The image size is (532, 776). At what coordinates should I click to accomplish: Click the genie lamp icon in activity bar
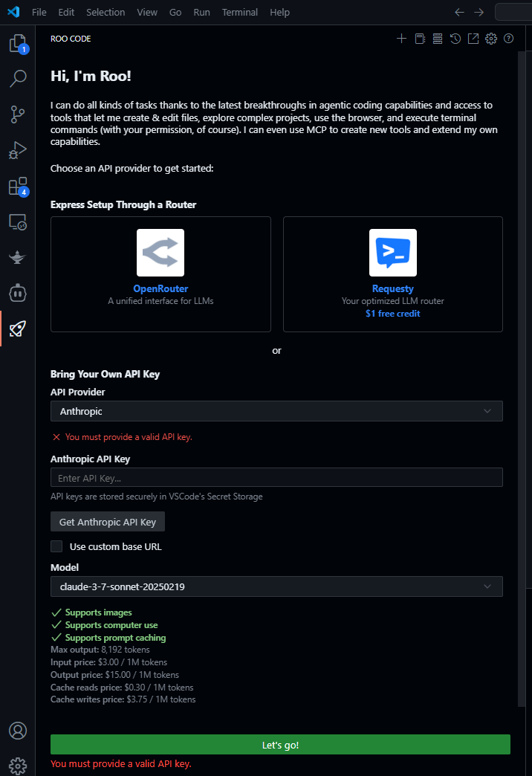click(x=18, y=257)
